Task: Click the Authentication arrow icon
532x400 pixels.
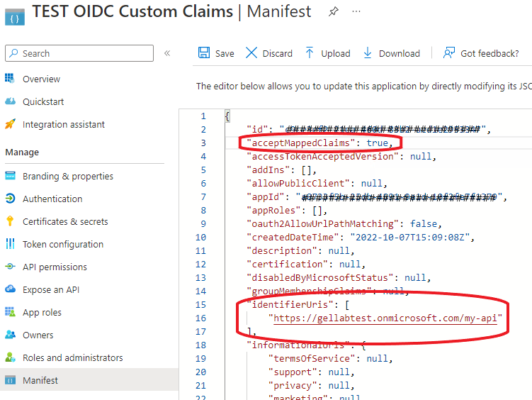Action: 10,199
